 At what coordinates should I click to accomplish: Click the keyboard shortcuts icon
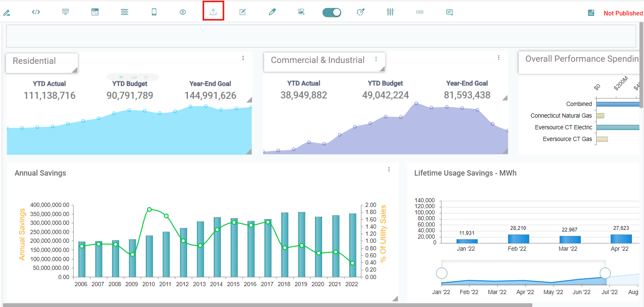(419, 12)
